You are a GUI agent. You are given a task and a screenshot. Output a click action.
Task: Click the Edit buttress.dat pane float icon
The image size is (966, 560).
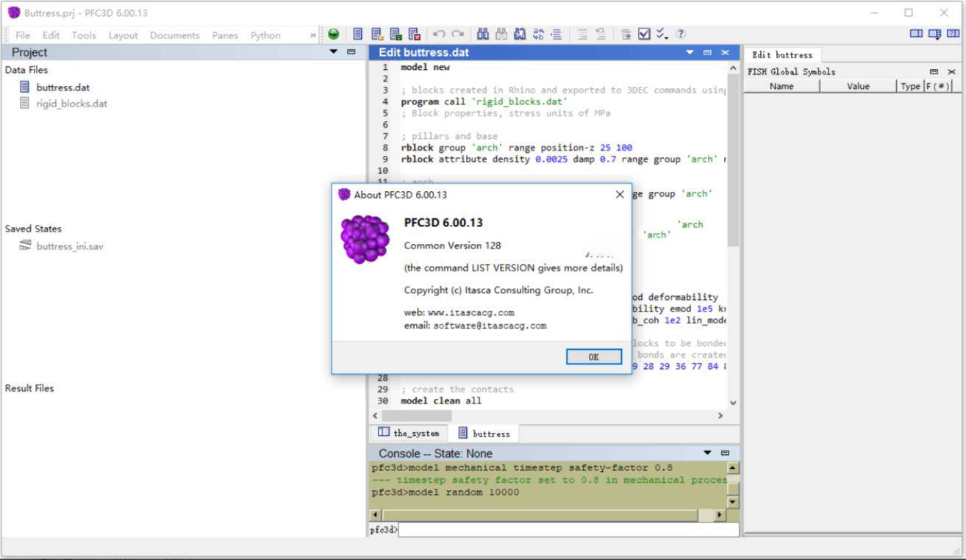[707, 52]
